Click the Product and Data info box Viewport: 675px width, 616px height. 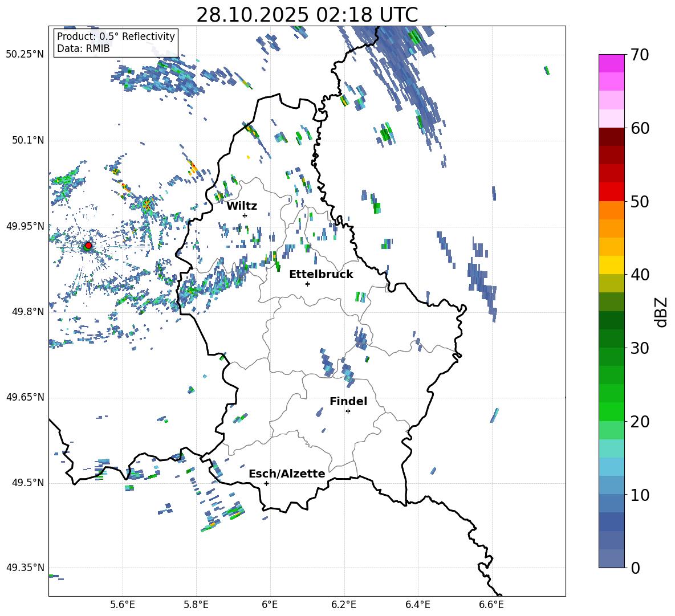[116, 43]
